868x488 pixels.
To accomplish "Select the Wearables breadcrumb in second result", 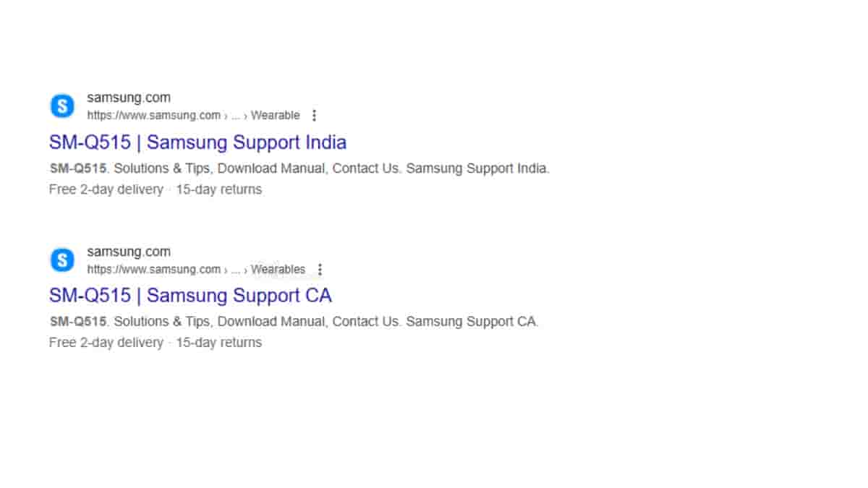I will coord(278,270).
